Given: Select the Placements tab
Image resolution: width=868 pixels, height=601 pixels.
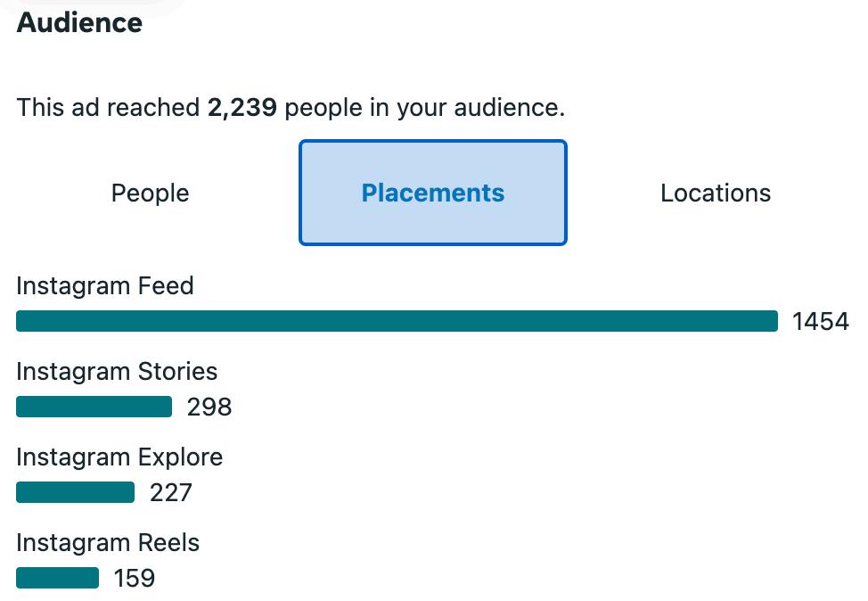Looking at the screenshot, I should tap(433, 193).
